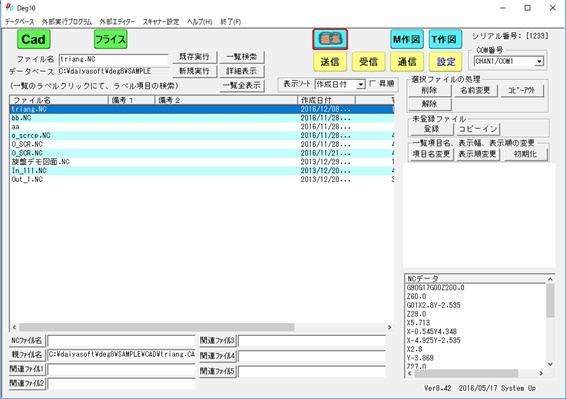Toggle the 昇順 checkbox
This screenshot has height=399, width=566.
click(373, 84)
